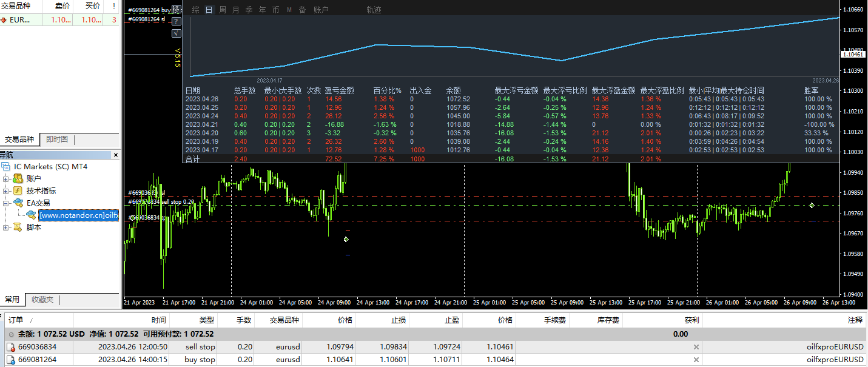Select the [www.notandor.cn]oilfx expert advisor item
This screenshot has width=868, height=367.
pos(78,215)
